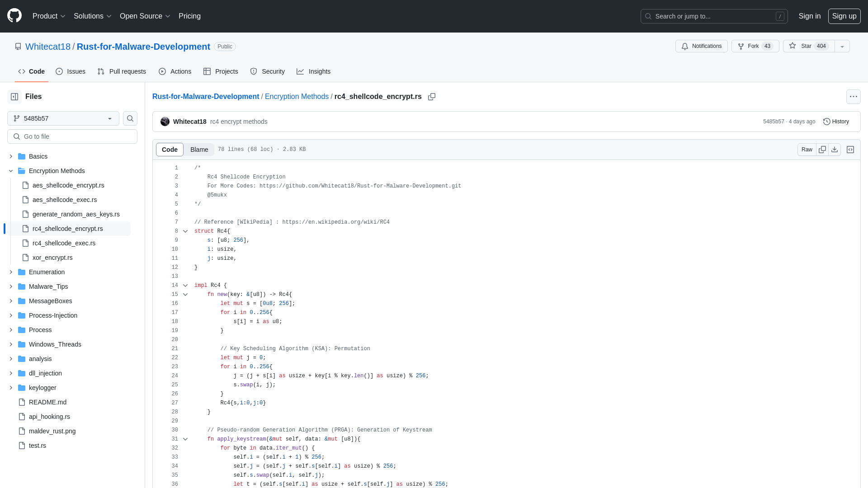Image resolution: width=868 pixels, height=488 pixels.
Task: Switch to the Actions tab
Action: point(175,71)
